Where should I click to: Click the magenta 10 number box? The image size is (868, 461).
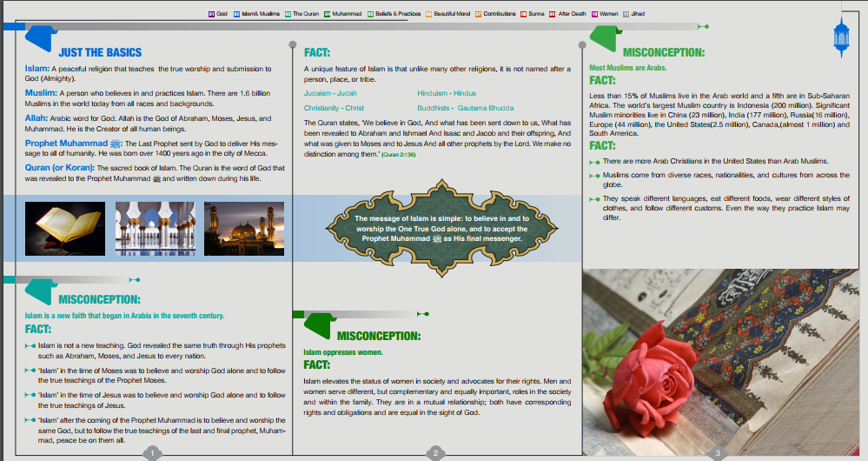(x=594, y=14)
